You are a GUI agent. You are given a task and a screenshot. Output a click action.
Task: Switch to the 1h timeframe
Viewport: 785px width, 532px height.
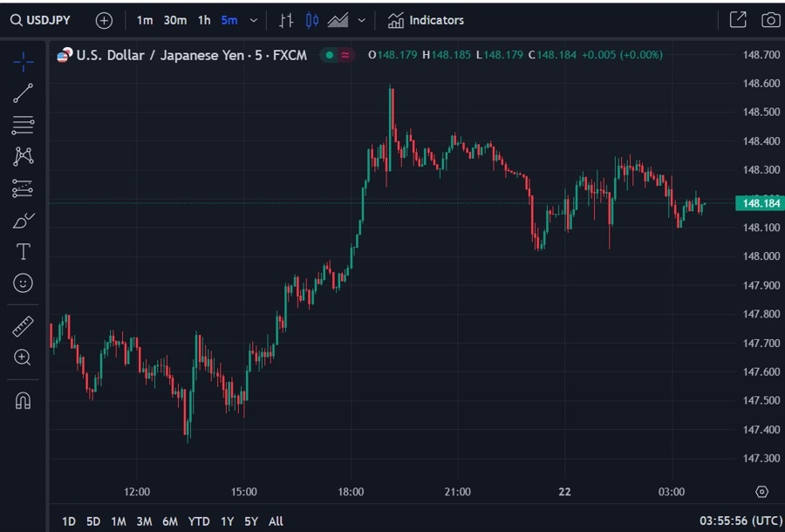pos(204,21)
